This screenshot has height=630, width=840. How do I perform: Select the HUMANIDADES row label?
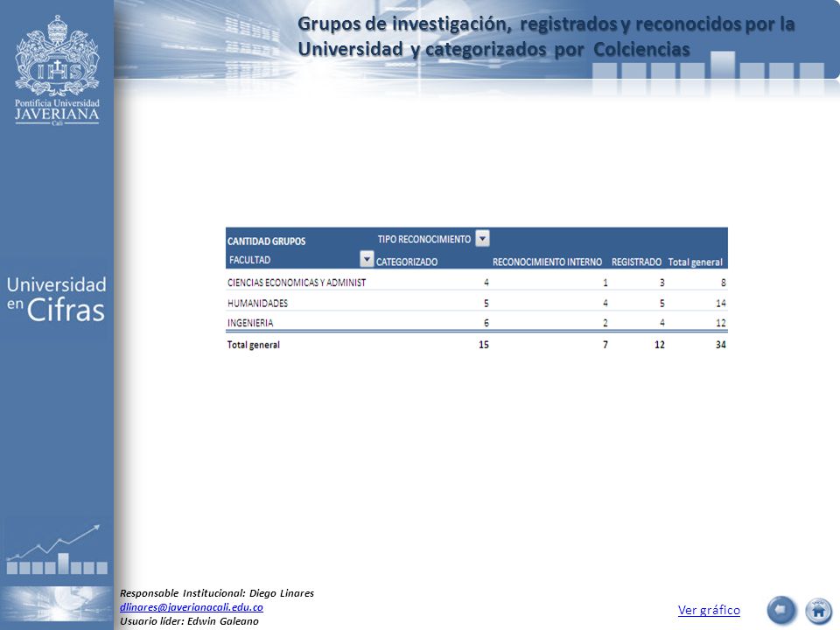pyautogui.click(x=257, y=304)
